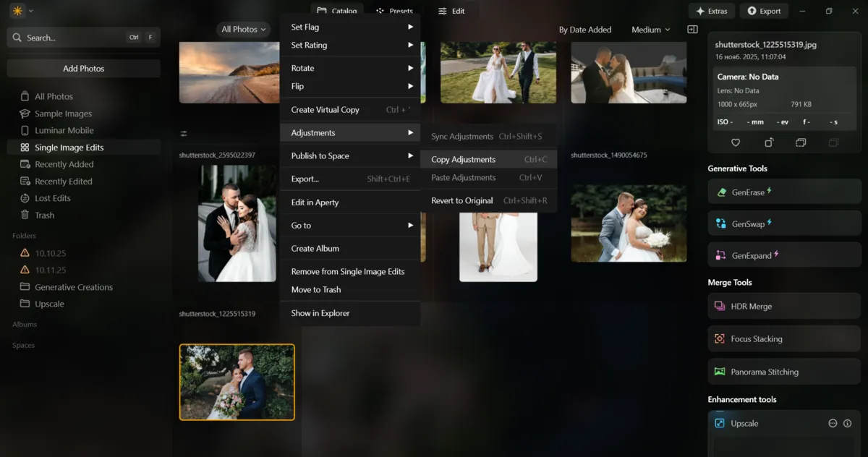This screenshot has width=868, height=457.
Task: Click the rotate icon under photo metadata
Action: tap(768, 142)
